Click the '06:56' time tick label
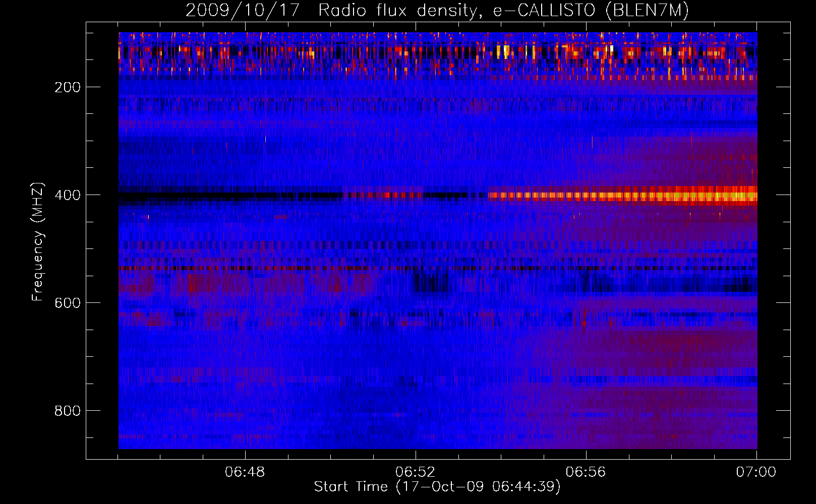This screenshot has height=504, width=816. coord(586,472)
